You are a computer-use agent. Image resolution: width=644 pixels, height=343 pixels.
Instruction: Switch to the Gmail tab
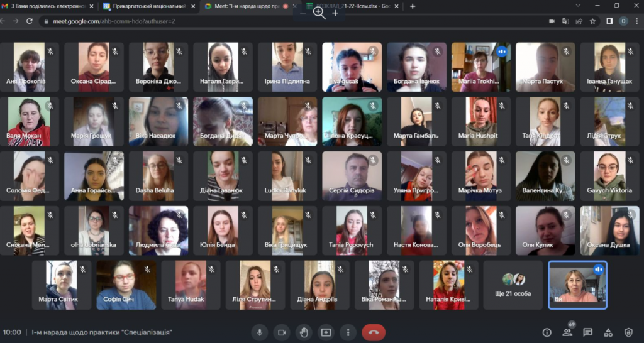click(x=47, y=6)
